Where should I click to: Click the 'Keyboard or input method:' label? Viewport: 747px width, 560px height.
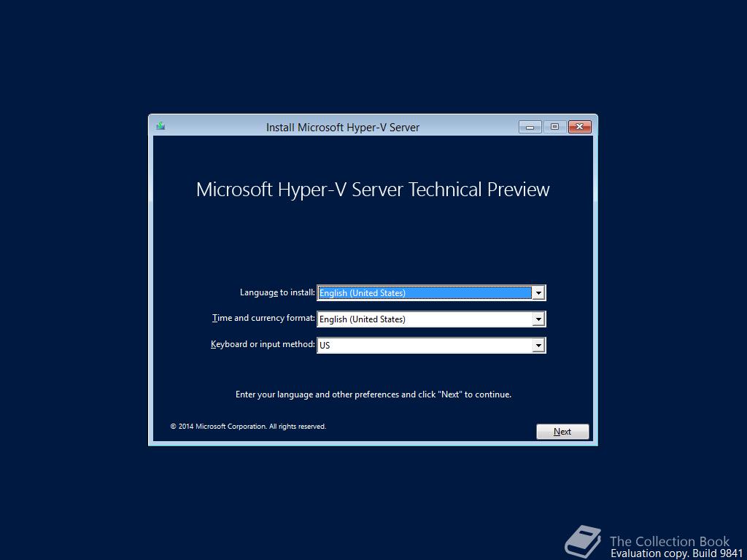point(263,344)
